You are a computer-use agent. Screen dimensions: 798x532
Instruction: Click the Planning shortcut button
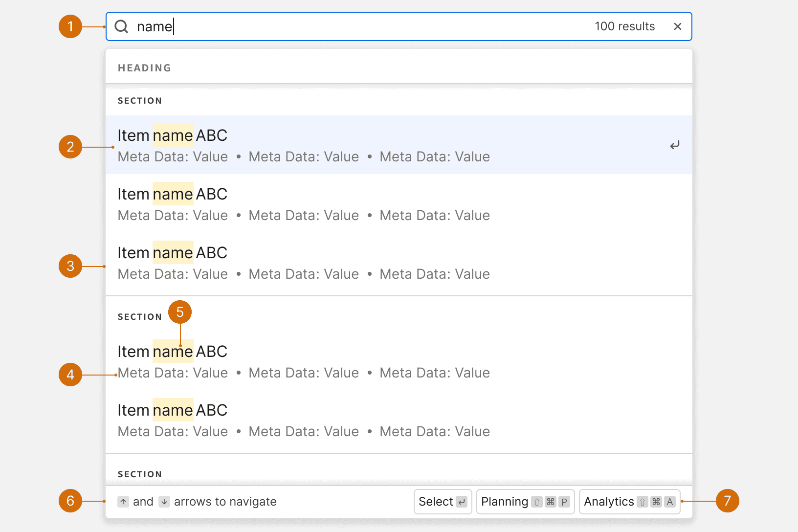click(525, 502)
